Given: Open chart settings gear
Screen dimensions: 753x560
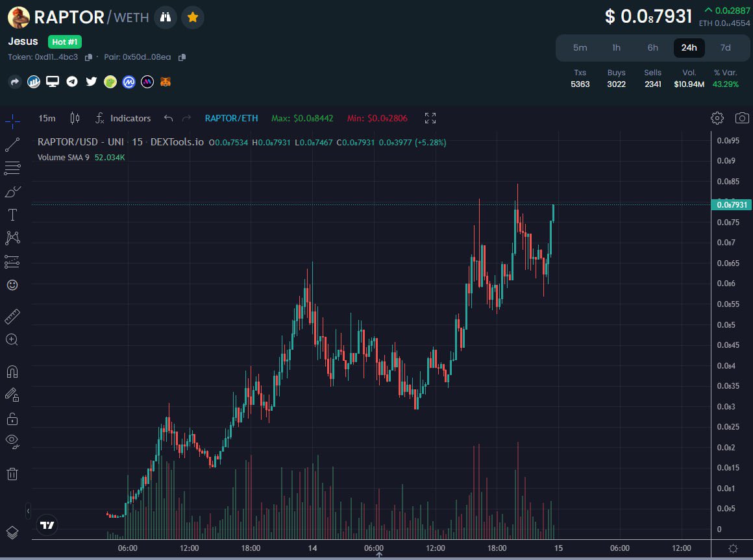Looking at the screenshot, I should click(x=717, y=118).
